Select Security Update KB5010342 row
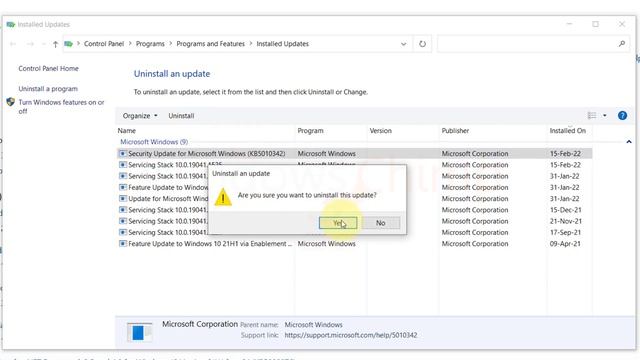The width and height of the screenshot is (640, 360). (x=354, y=153)
